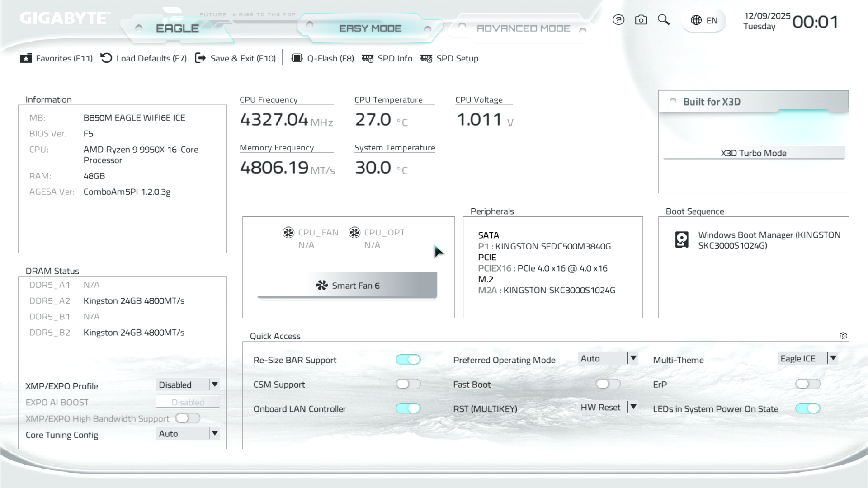This screenshot has height=488, width=868.
Task: Turn on the Fast Boot switch
Action: pyautogui.click(x=608, y=384)
